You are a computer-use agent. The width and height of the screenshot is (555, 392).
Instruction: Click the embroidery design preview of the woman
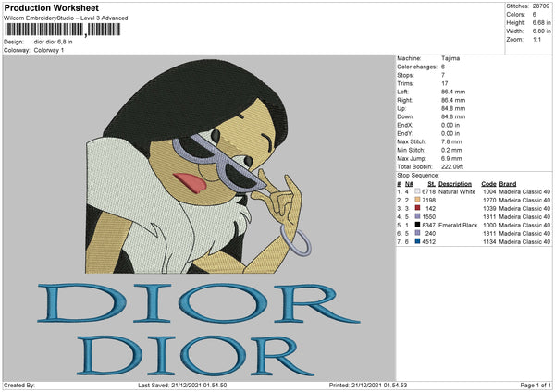coord(198,166)
